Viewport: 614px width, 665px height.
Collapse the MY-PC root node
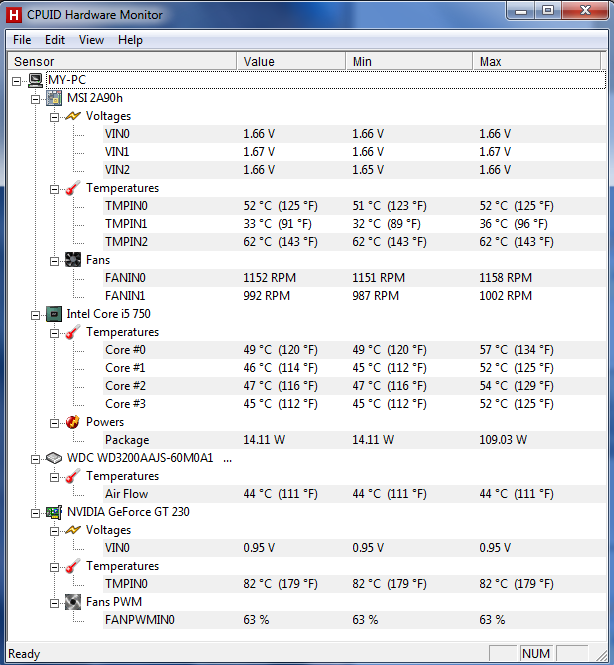pos(17,81)
